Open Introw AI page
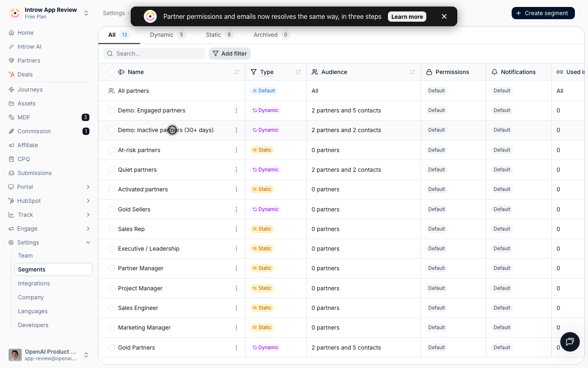This screenshot has width=588, height=368. click(x=29, y=47)
